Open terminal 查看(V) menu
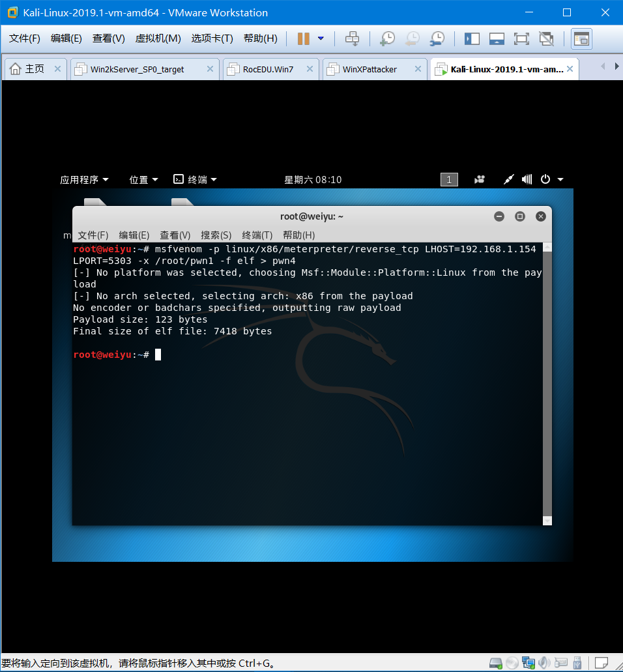623x672 pixels. click(175, 235)
